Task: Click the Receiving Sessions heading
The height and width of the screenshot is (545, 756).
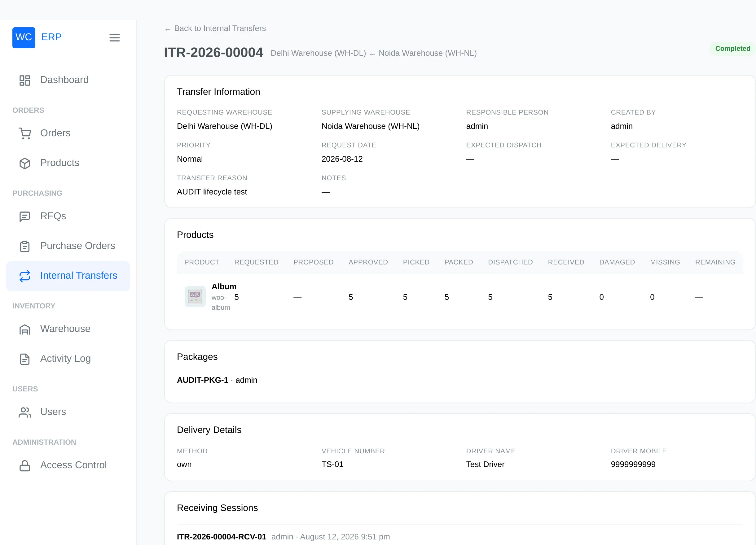Action: tap(217, 508)
